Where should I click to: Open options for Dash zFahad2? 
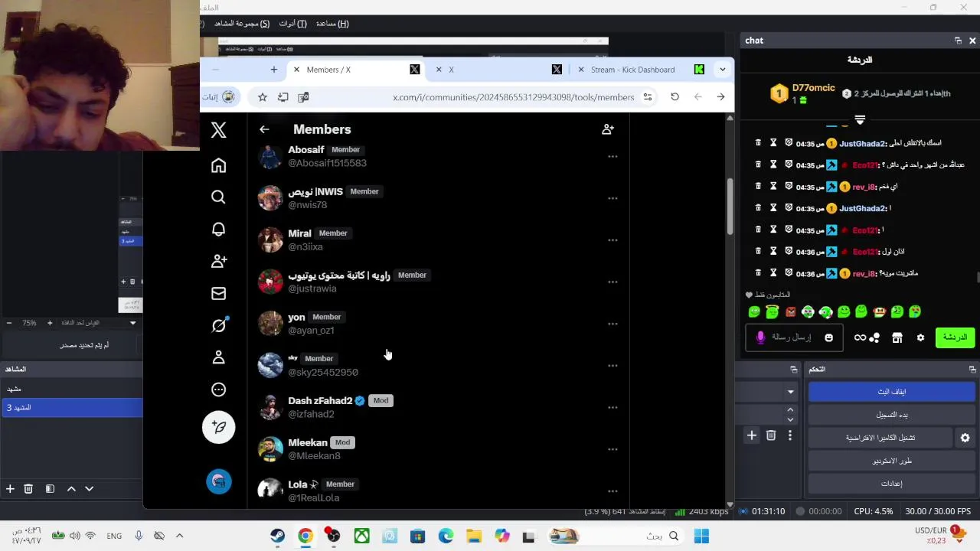pyautogui.click(x=612, y=407)
